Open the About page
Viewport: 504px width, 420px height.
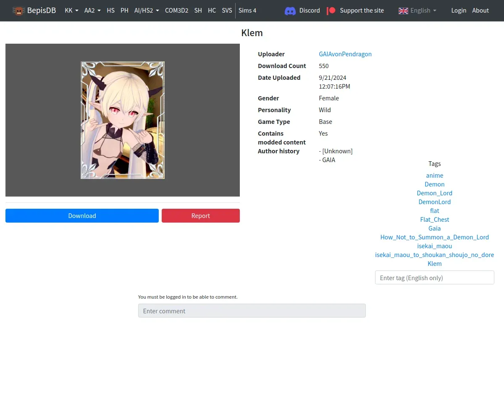(x=480, y=10)
